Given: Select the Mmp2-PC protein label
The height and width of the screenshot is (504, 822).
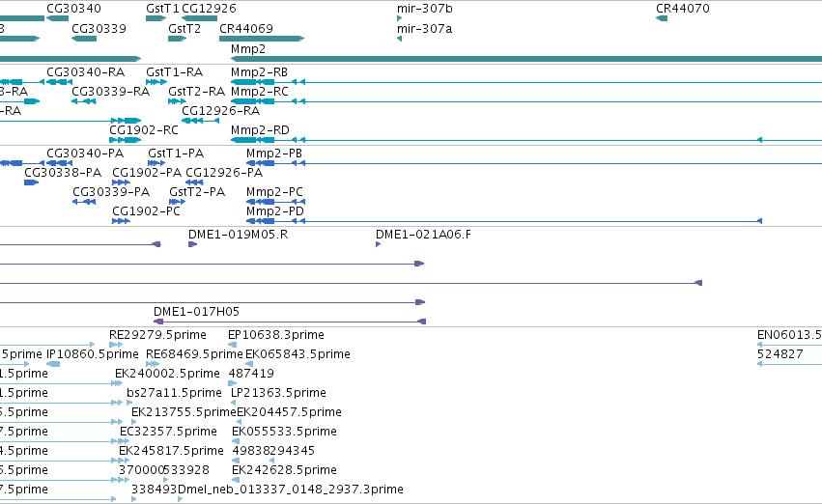Looking at the screenshot, I should tap(274, 192).
